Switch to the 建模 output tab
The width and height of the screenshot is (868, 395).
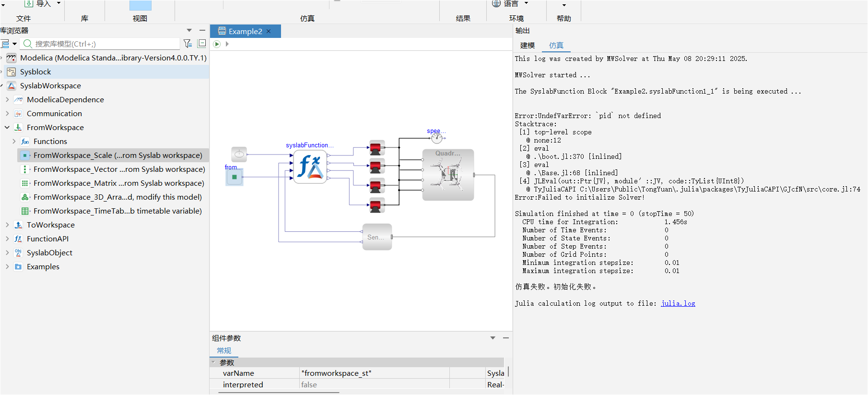pos(528,45)
